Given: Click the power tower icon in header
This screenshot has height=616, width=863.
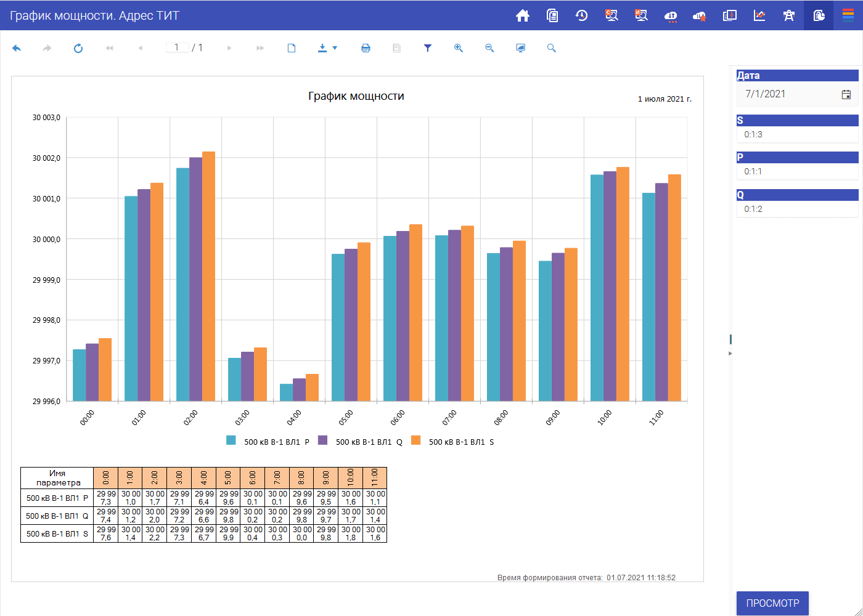Looking at the screenshot, I should coord(788,15).
